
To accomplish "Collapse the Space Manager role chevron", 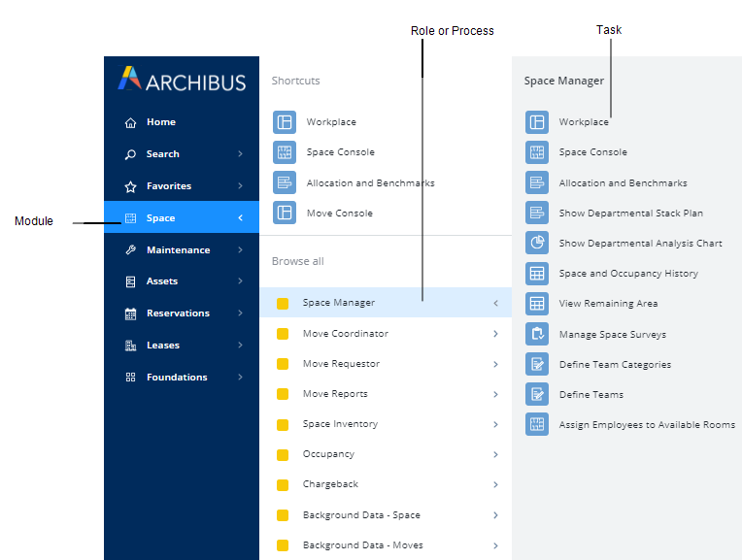I will [x=495, y=303].
